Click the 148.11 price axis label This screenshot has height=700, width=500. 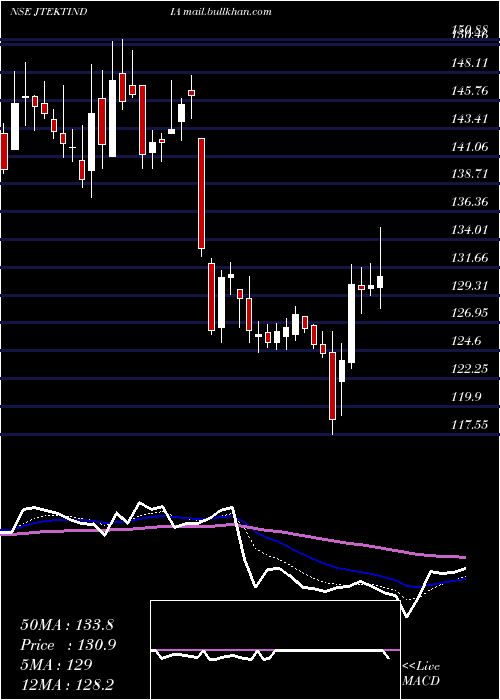tap(469, 63)
